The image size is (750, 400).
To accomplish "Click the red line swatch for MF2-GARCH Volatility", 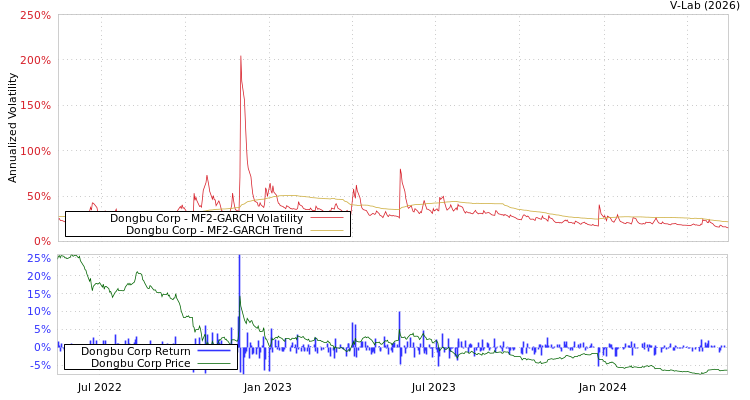I will [x=326, y=219].
